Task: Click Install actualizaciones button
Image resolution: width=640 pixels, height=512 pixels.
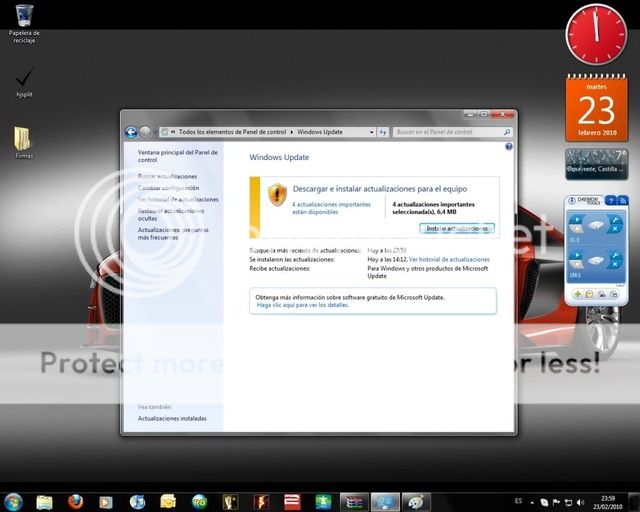Action: click(x=457, y=228)
